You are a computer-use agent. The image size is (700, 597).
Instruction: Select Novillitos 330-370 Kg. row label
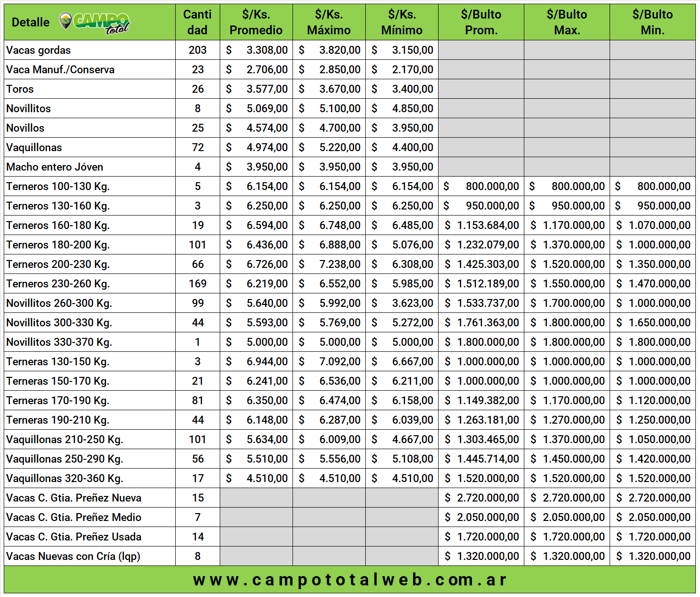tap(59, 342)
